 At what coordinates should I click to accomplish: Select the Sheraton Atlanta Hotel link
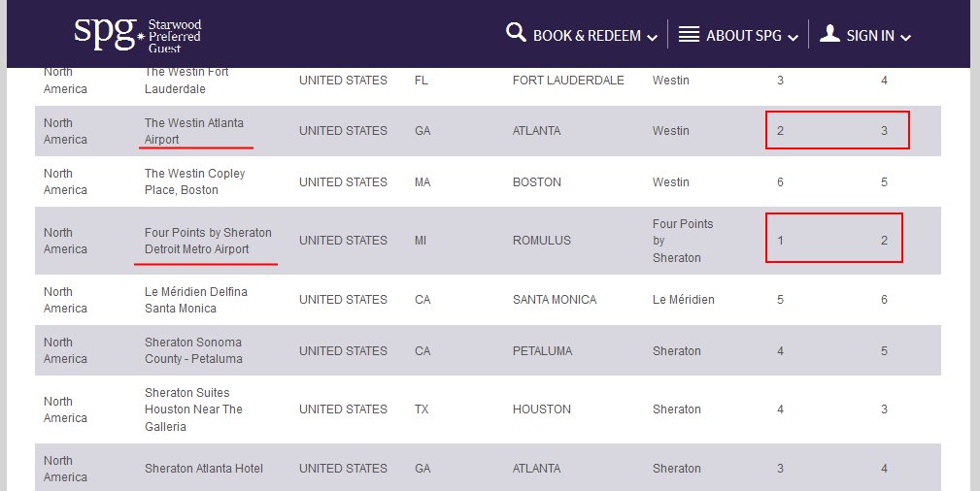(203, 469)
